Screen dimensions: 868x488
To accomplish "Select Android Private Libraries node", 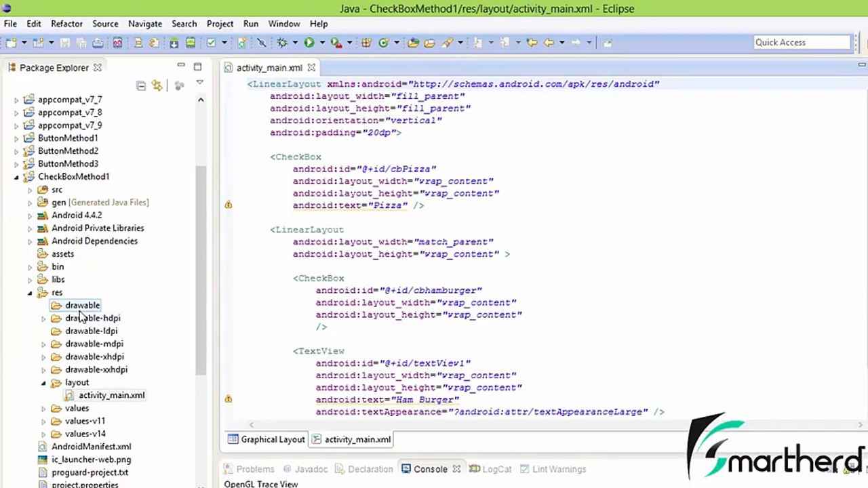I will [91, 228].
